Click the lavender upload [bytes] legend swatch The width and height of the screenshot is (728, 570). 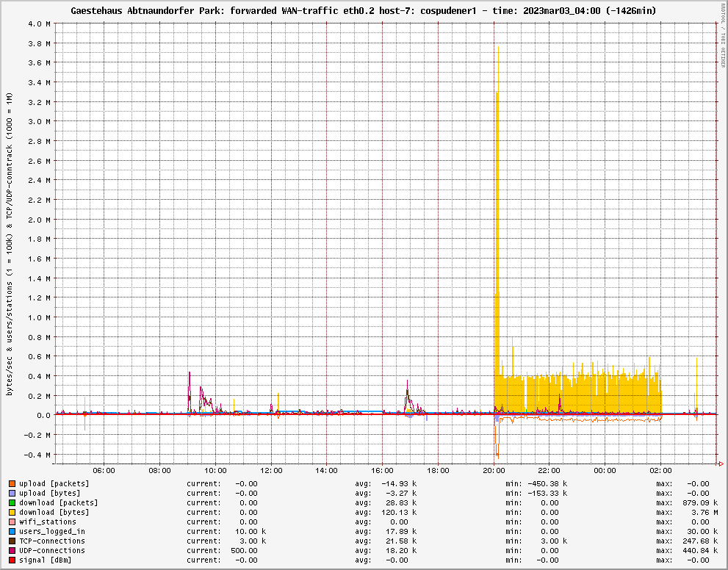coord(12,494)
